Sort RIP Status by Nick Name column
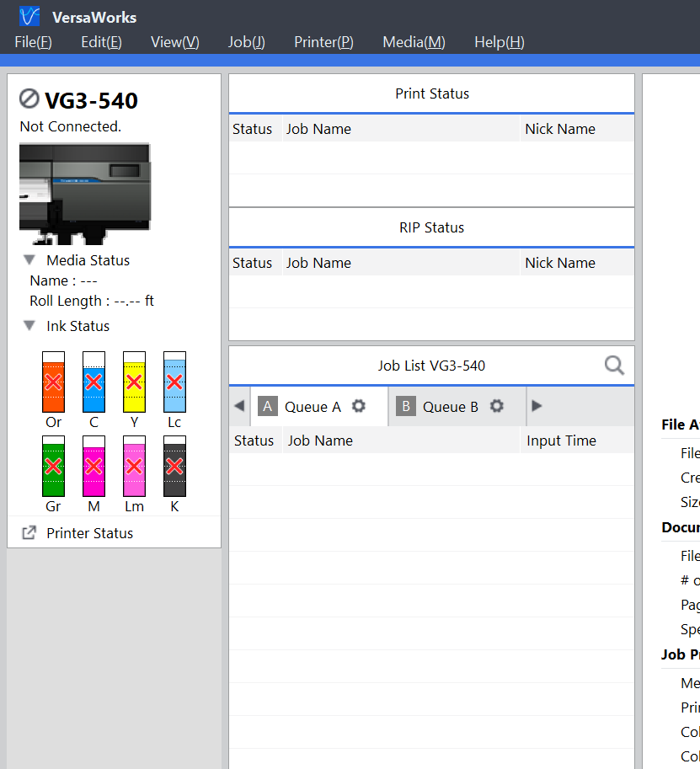Viewport: 700px width, 769px height. pos(577,263)
